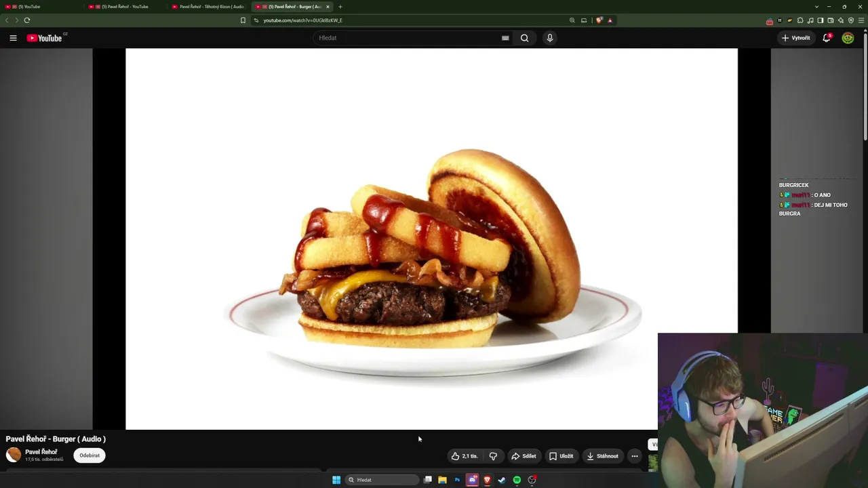Open YouTube notifications bell

(x=826, y=38)
